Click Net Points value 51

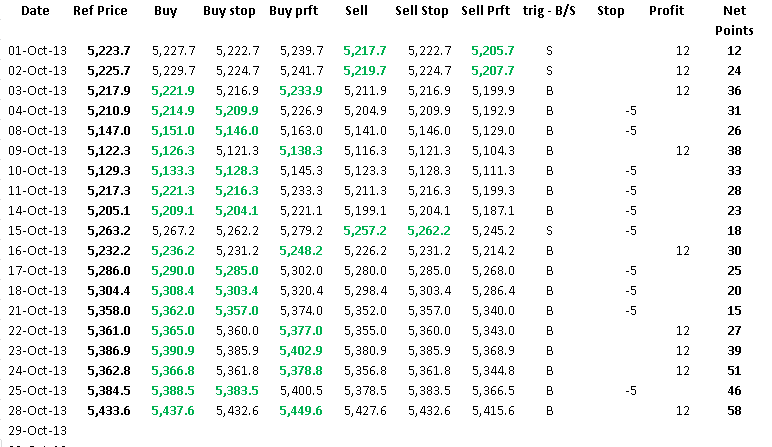pos(734,371)
